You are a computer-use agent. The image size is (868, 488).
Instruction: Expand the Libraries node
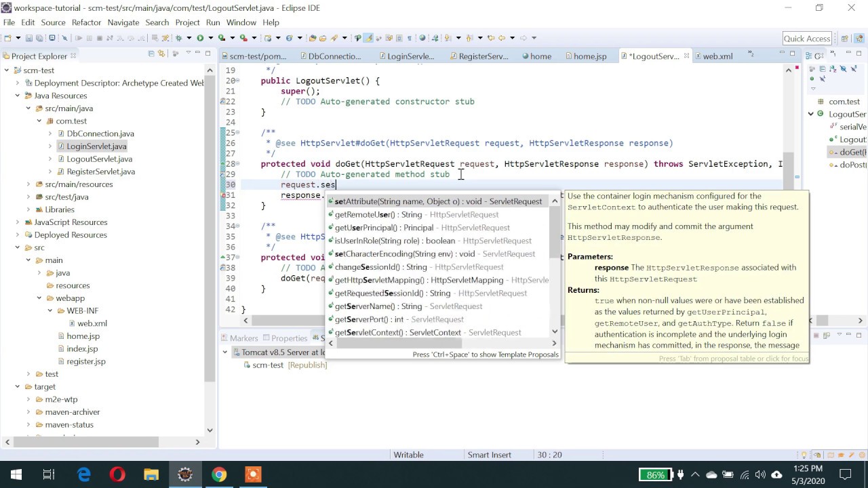point(28,209)
